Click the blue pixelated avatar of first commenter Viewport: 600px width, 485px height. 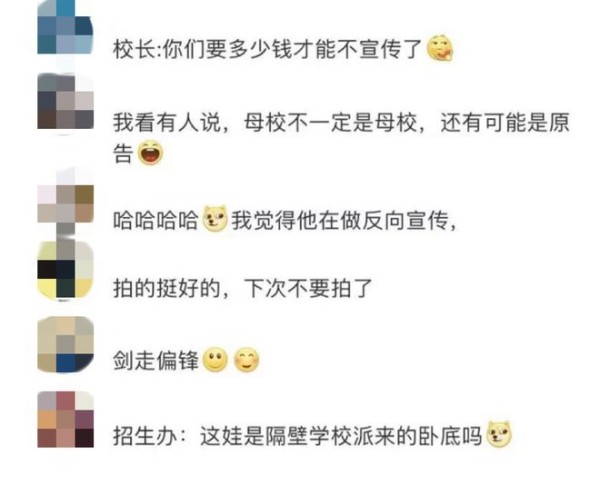(65, 27)
